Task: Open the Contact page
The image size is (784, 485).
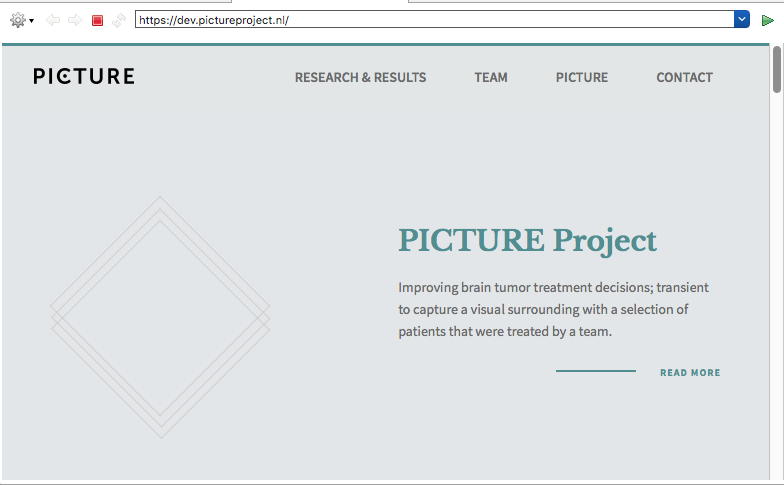Action: pos(684,77)
